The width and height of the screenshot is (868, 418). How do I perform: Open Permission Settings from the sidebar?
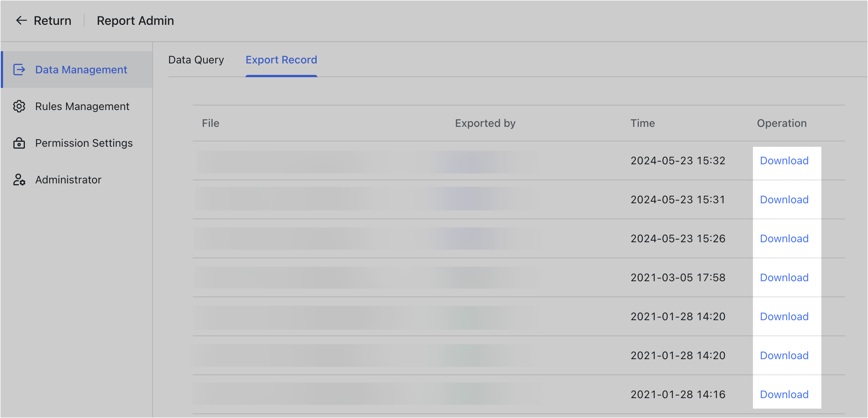pos(84,143)
